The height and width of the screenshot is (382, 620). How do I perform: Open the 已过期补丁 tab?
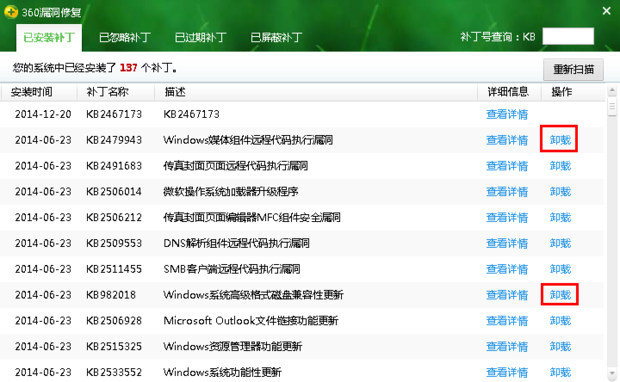pyautogui.click(x=200, y=38)
